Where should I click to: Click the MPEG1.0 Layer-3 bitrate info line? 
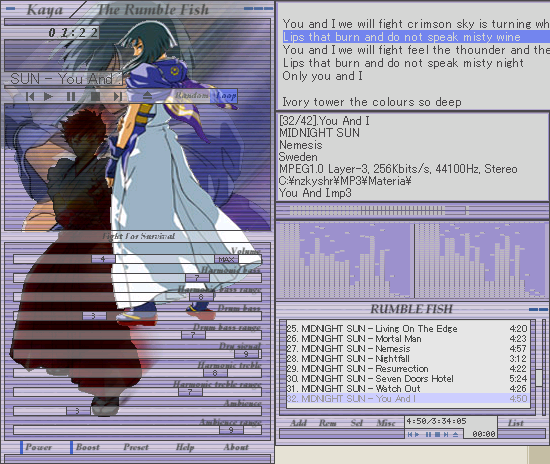point(398,169)
